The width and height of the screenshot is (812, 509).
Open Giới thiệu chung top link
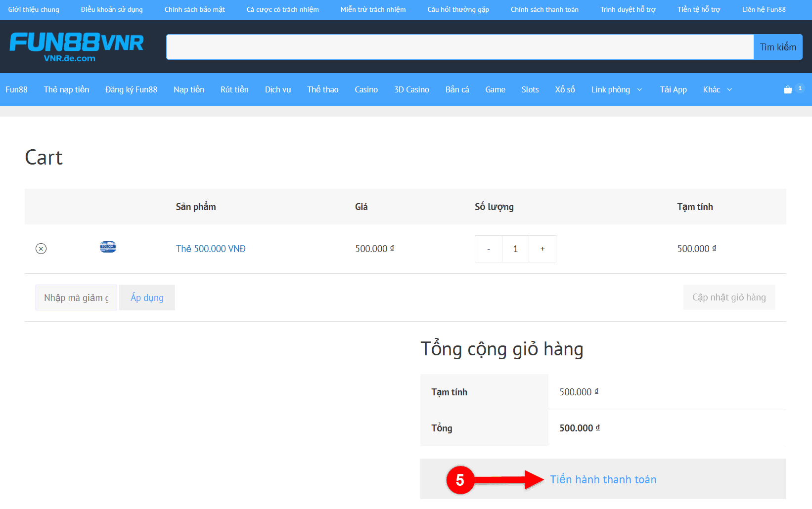click(34, 9)
